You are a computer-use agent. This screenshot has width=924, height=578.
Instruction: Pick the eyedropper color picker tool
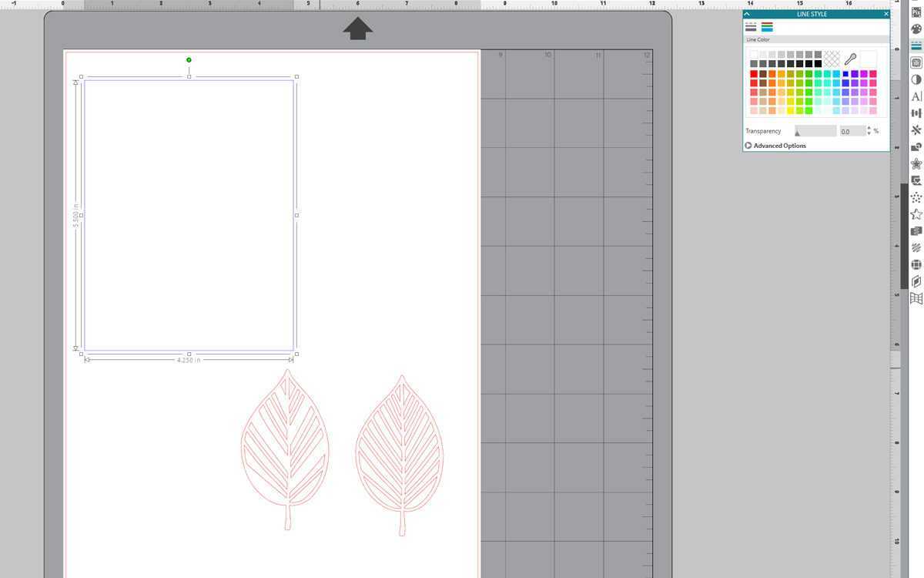point(850,59)
